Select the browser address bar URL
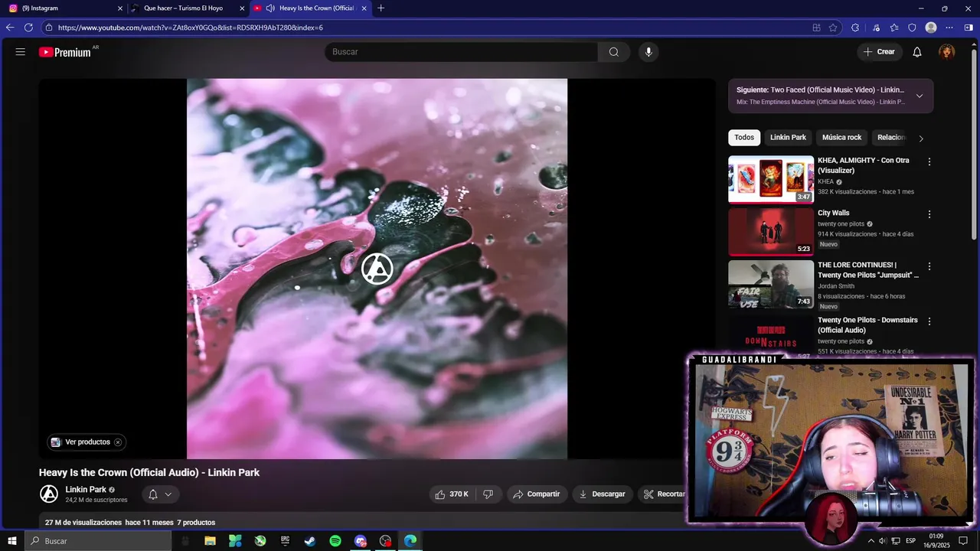980x551 pixels. tap(190, 28)
